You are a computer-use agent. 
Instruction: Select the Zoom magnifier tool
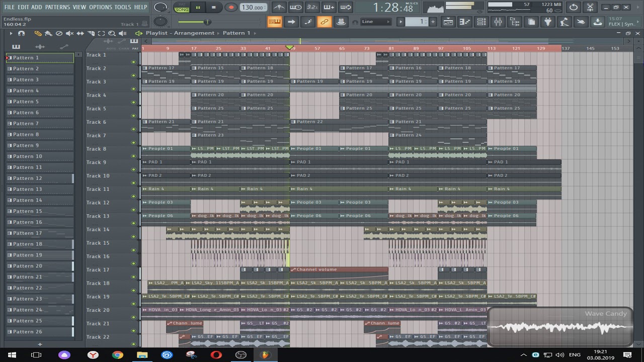tap(112, 33)
